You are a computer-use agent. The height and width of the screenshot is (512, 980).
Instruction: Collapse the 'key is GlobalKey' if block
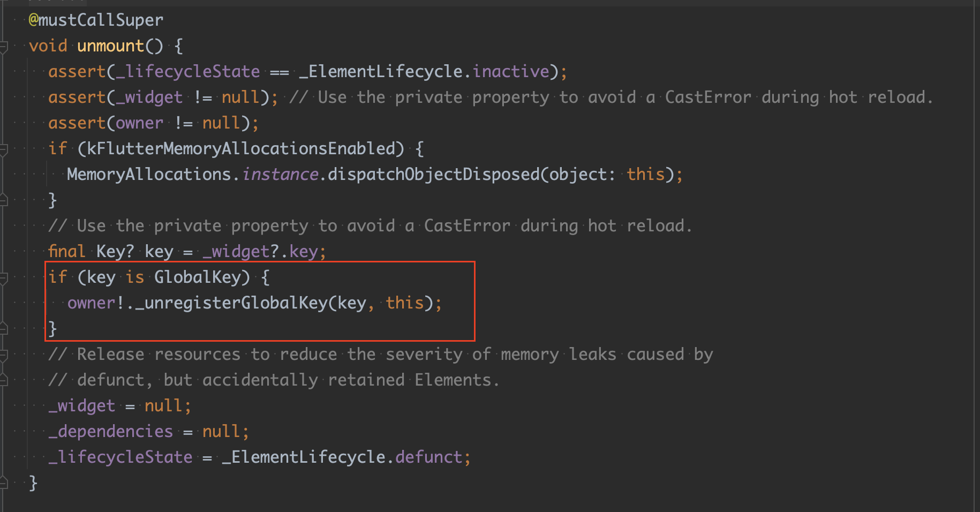click(3, 278)
